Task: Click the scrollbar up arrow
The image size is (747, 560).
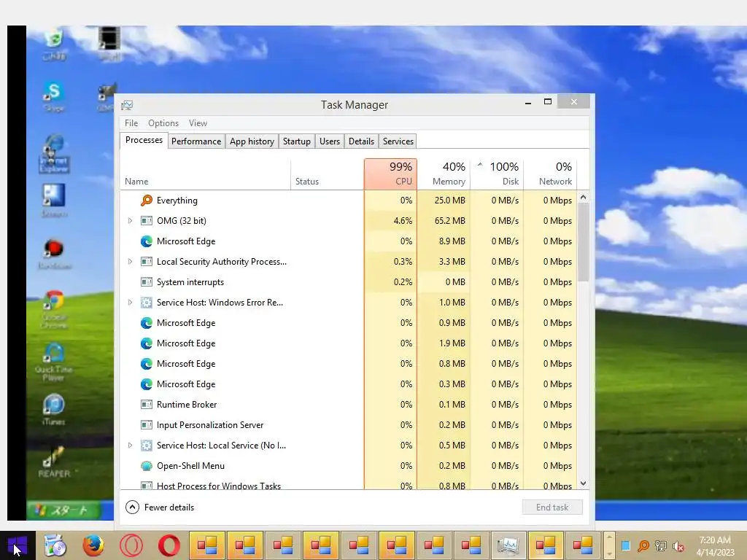Action: [583, 197]
